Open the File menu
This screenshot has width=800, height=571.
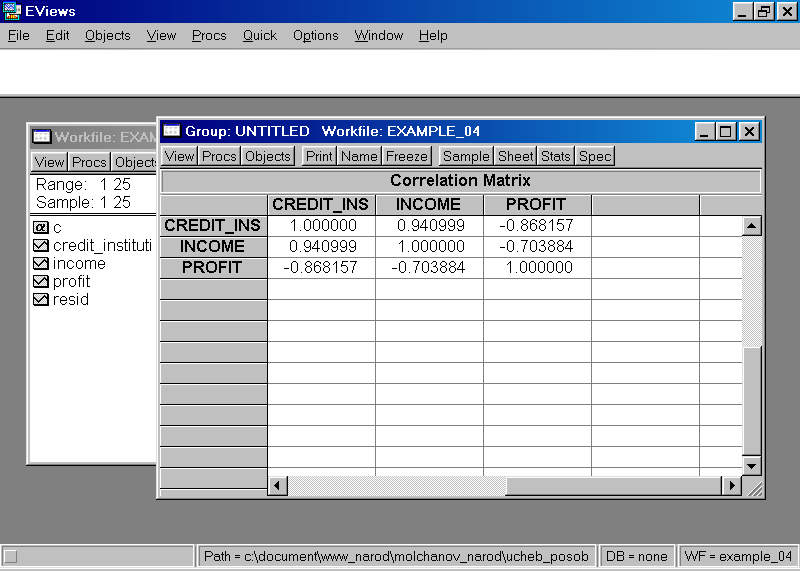click(19, 35)
